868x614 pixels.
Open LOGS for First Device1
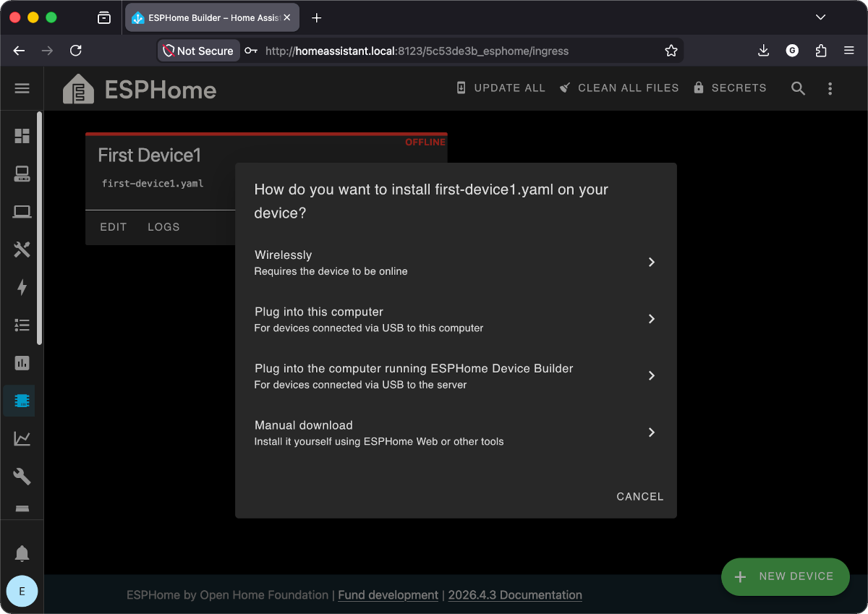[x=163, y=227]
